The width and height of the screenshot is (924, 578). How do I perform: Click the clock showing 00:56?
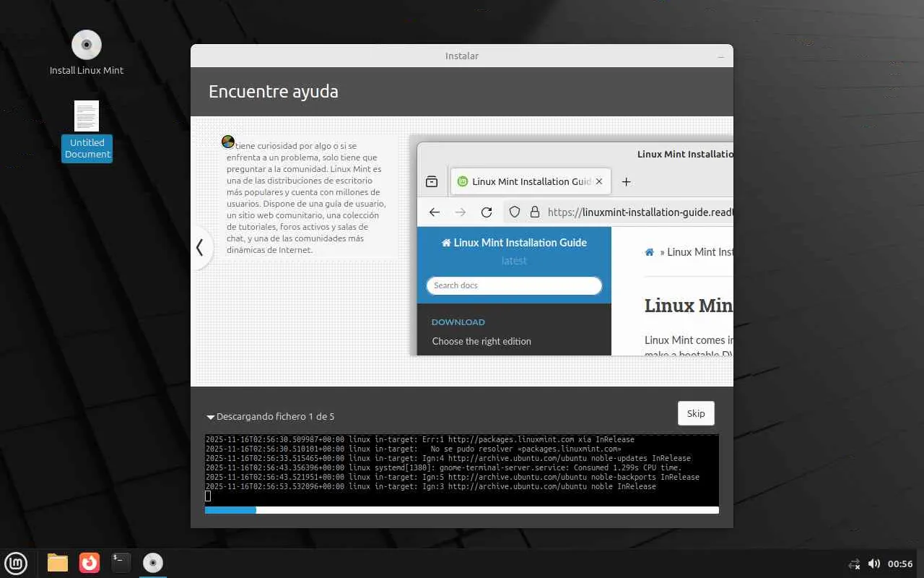pos(900,564)
